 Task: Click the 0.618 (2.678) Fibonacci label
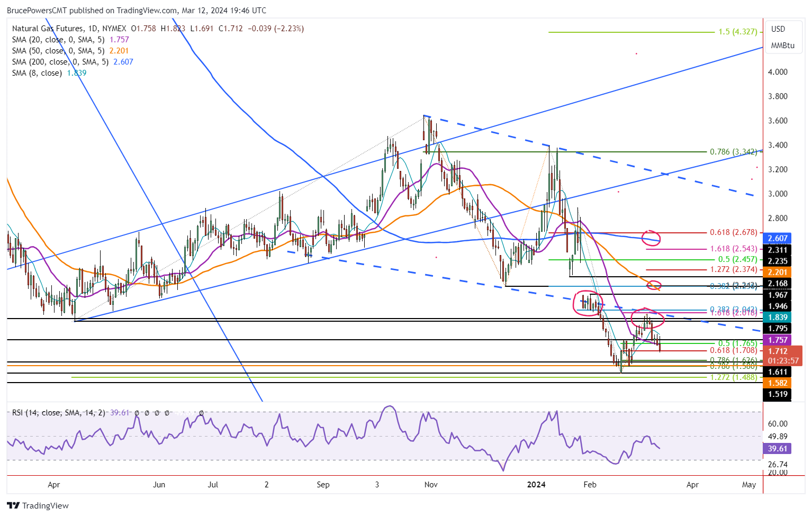coord(734,232)
